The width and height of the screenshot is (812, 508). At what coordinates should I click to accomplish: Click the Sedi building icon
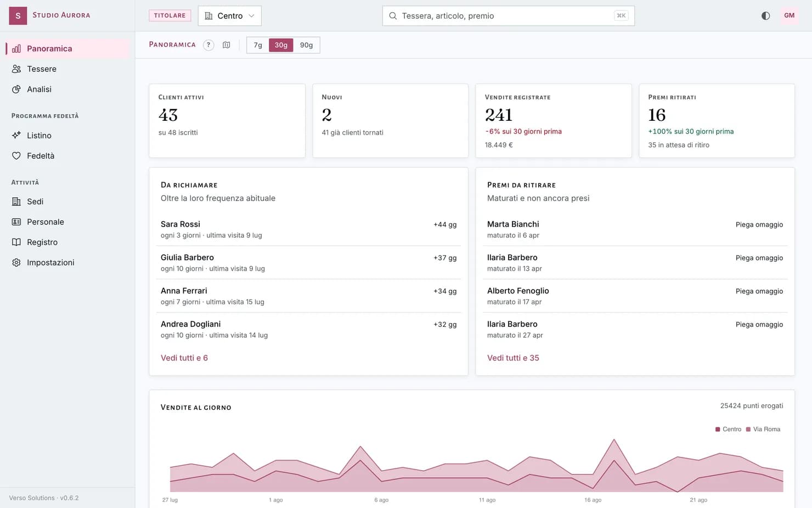[x=16, y=202]
